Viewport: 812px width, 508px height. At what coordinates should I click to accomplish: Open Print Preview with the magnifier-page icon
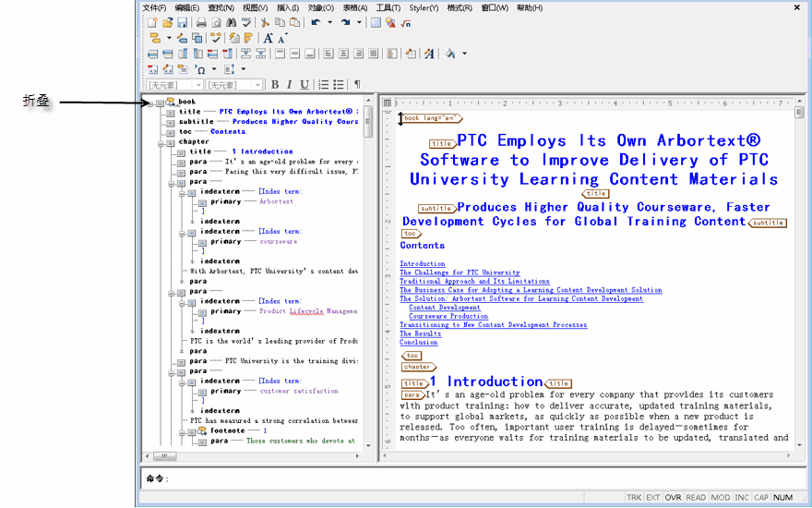[x=217, y=23]
